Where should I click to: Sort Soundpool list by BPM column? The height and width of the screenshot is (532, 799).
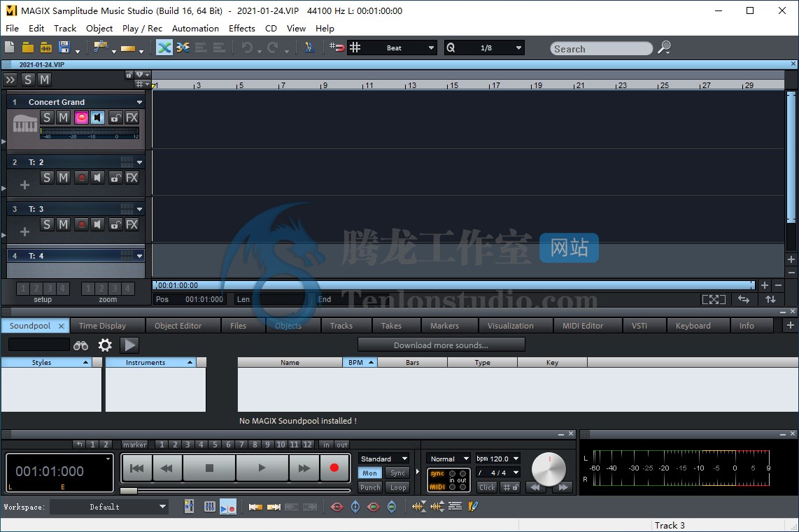360,362
